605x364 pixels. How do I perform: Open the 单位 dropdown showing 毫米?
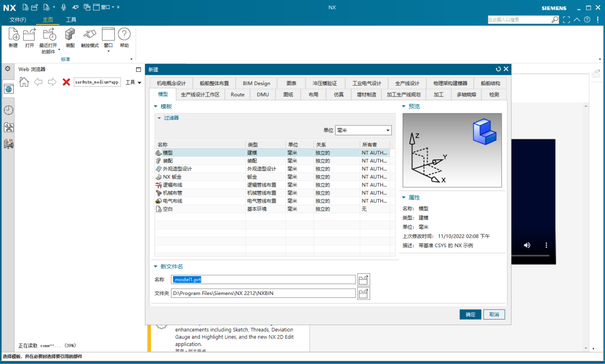click(363, 130)
